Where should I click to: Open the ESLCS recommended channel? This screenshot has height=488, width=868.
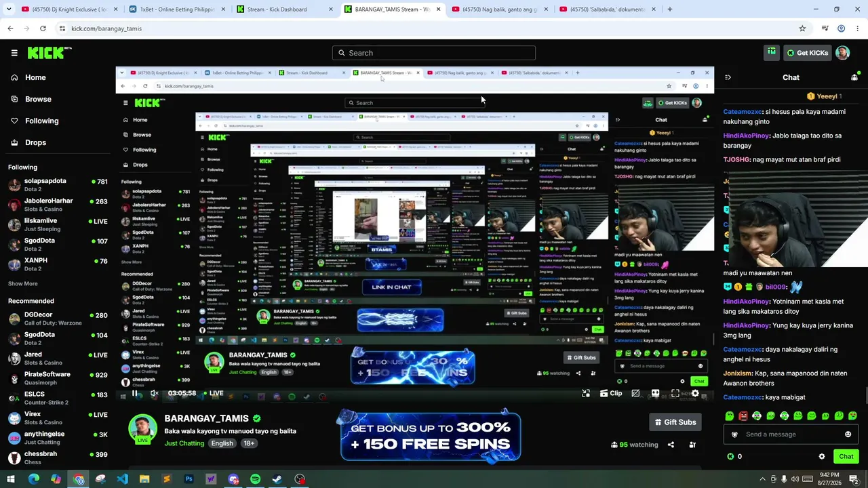(x=58, y=398)
